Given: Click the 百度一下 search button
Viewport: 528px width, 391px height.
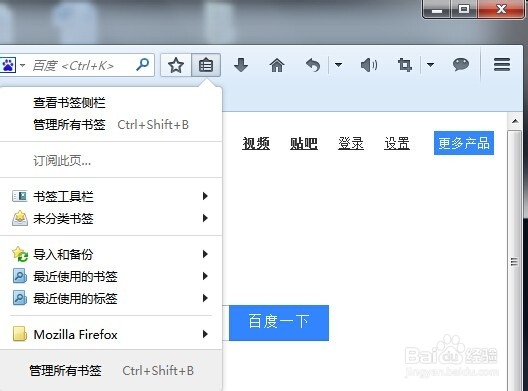Looking at the screenshot, I should coord(279,323).
